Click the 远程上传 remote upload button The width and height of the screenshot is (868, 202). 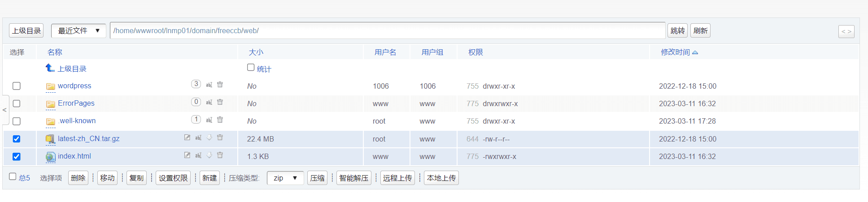click(397, 178)
